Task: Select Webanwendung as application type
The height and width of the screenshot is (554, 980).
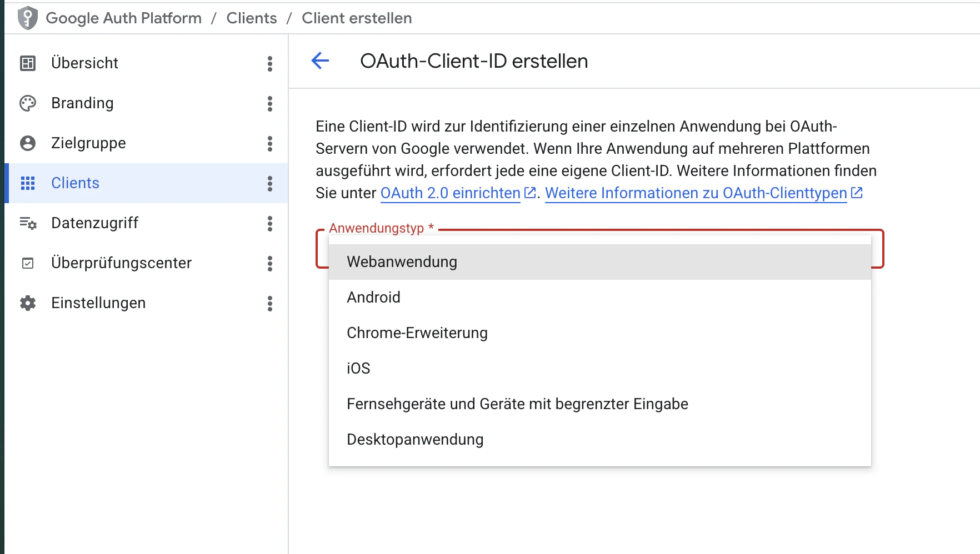Action: coord(600,262)
